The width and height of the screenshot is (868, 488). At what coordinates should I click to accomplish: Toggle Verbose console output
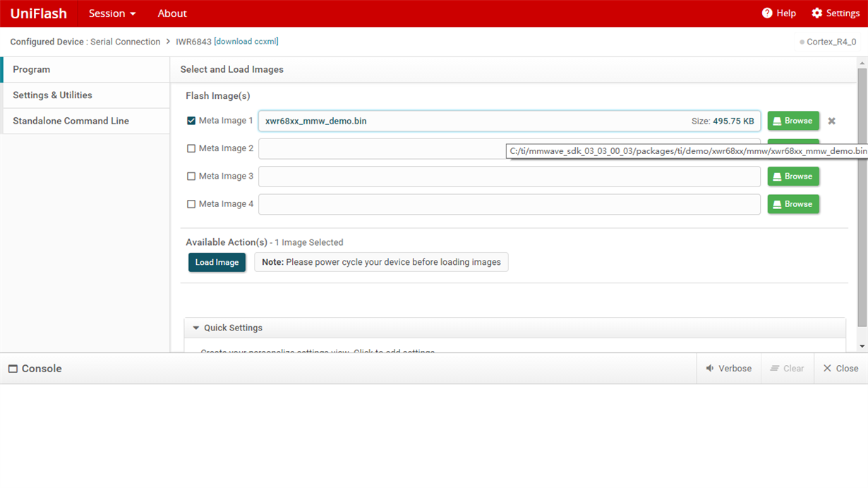(728, 368)
